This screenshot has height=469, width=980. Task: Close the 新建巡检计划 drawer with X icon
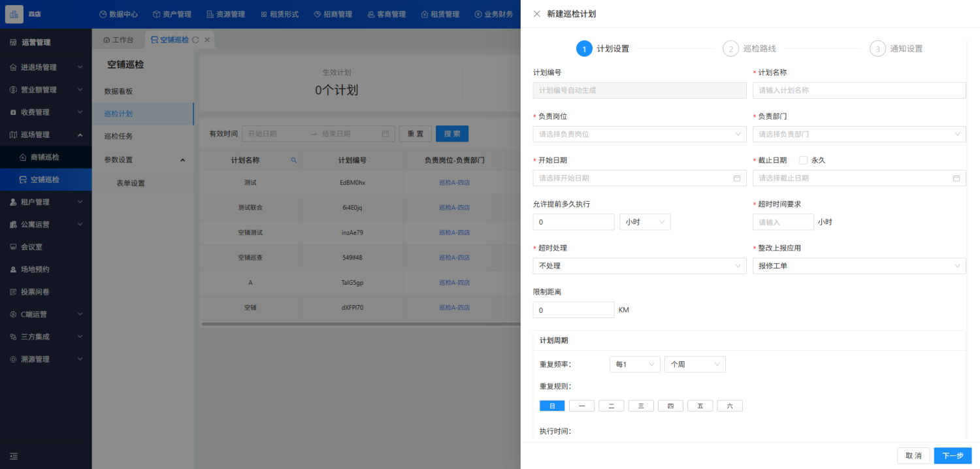click(x=537, y=14)
